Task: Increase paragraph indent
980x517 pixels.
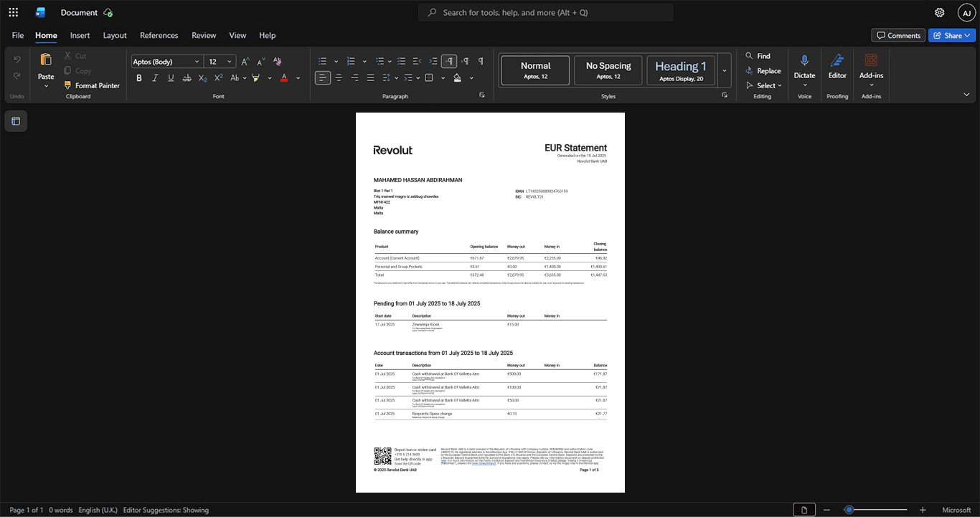Action: 433,62
